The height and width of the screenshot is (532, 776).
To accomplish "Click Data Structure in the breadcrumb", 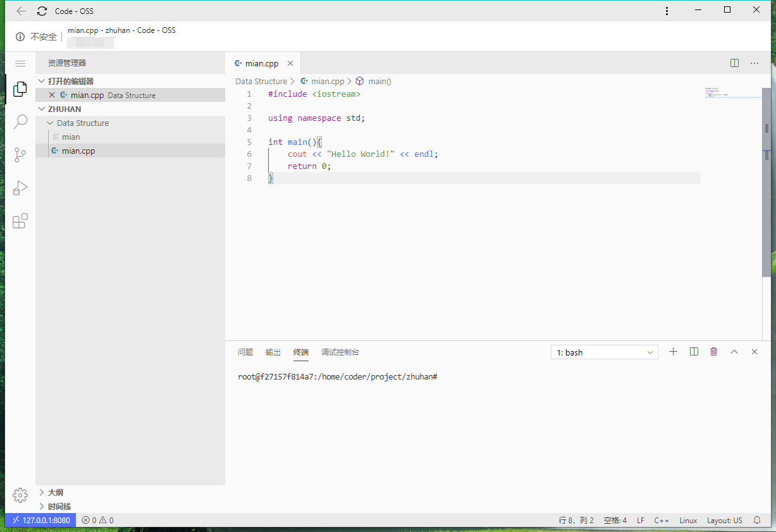I will click(261, 81).
